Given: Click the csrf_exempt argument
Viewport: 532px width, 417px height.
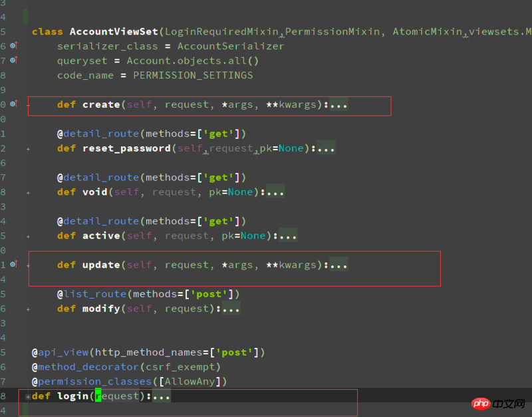Looking at the screenshot, I should [180, 367].
